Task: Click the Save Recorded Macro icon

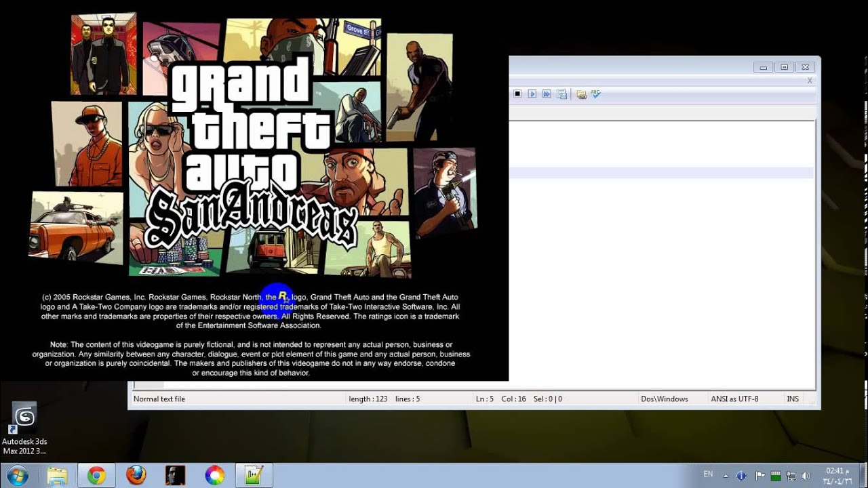Action: click(561, 94)
